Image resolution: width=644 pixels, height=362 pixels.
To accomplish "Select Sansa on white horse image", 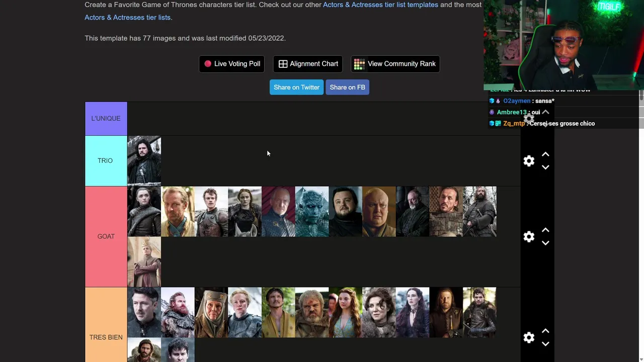I will (x=245, y=212).
